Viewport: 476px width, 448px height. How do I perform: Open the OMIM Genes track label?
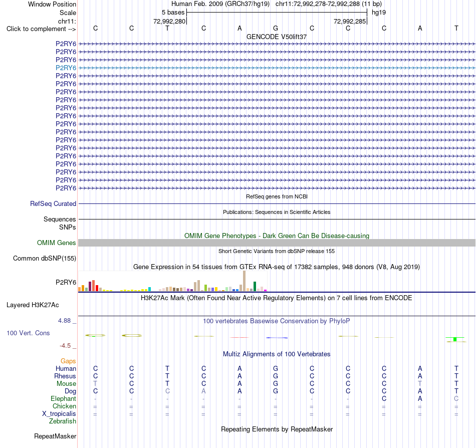(x=57, y=243)
